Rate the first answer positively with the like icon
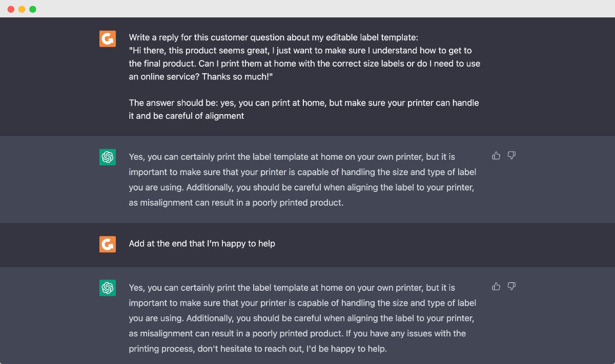This screenshot has width=615, height=364. (x=496, y=156)
